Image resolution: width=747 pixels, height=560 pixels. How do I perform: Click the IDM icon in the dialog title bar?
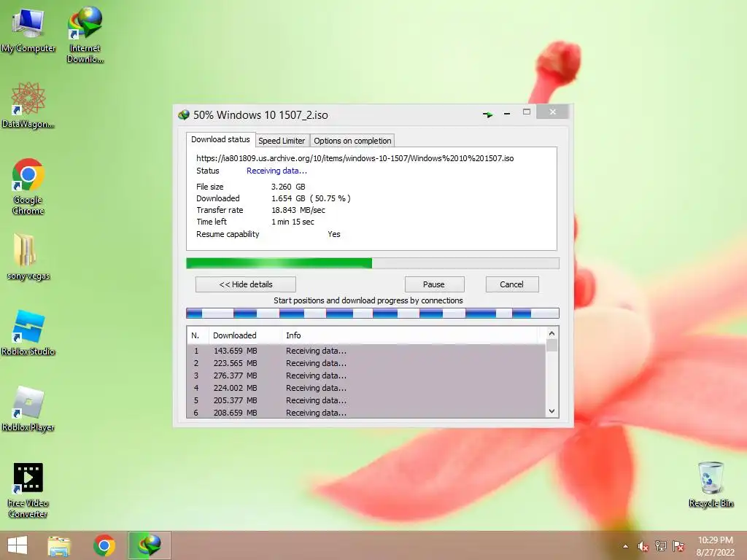click(184, 114)
